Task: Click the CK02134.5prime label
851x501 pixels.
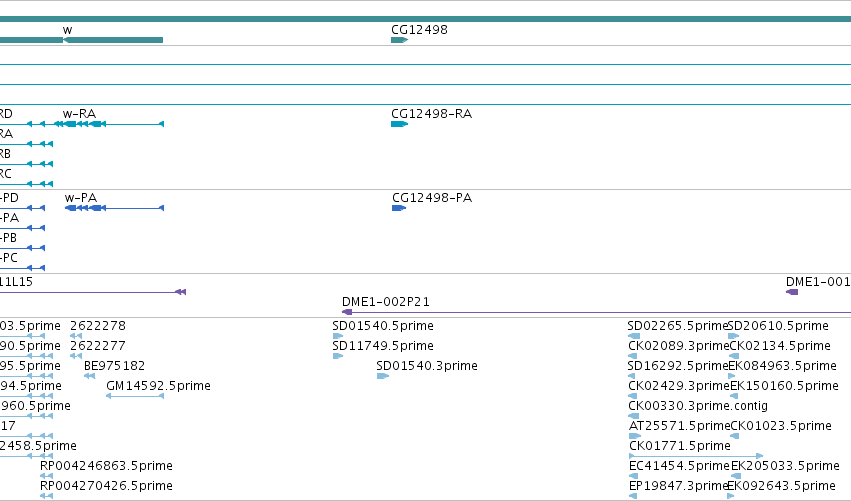Action: (x=780, y=346)
